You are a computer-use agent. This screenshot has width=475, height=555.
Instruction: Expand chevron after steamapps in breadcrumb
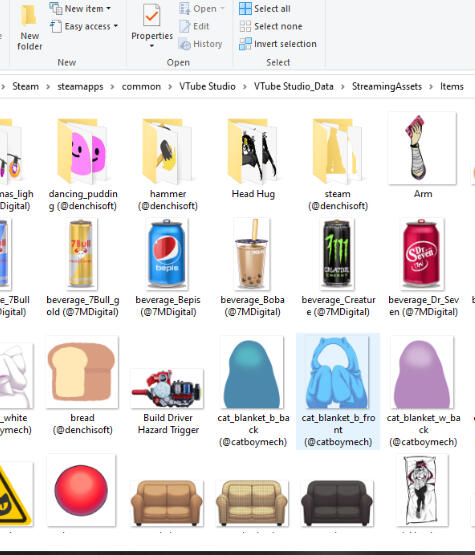point(113,87)
